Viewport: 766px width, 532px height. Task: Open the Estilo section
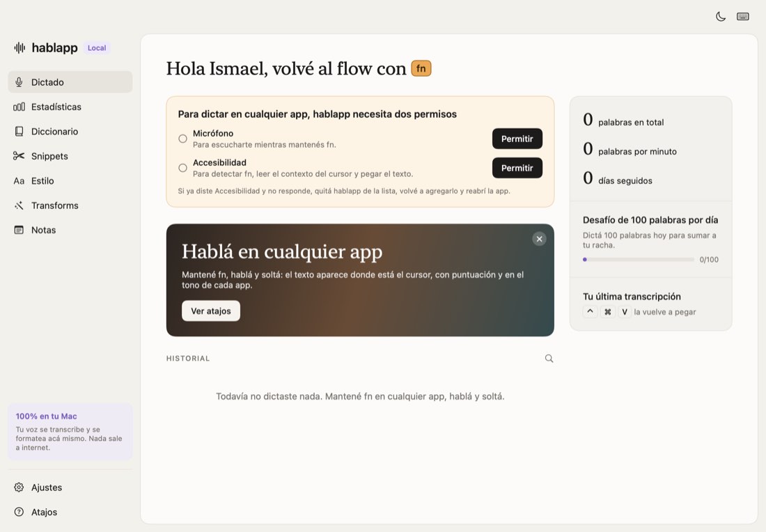click(70, 181)
